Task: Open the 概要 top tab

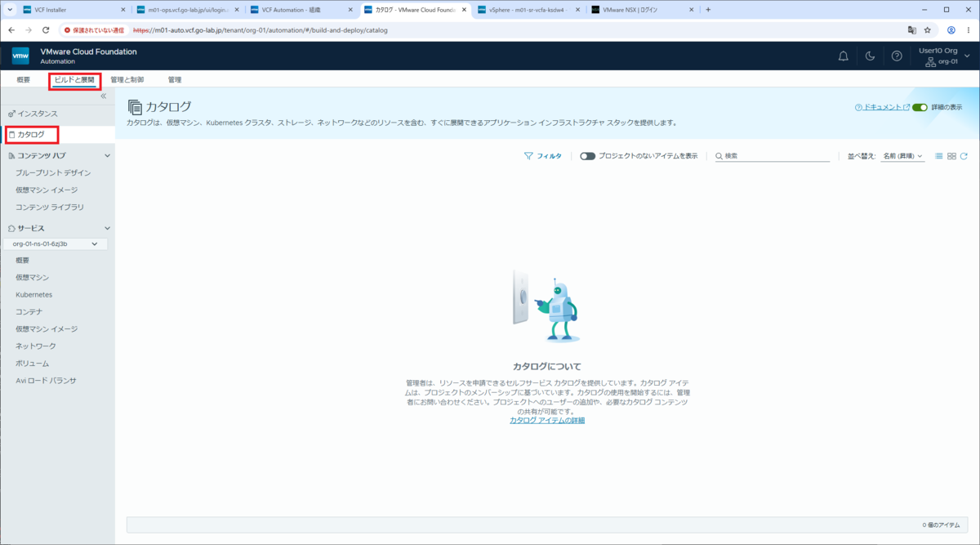Action: coord(23,80)
